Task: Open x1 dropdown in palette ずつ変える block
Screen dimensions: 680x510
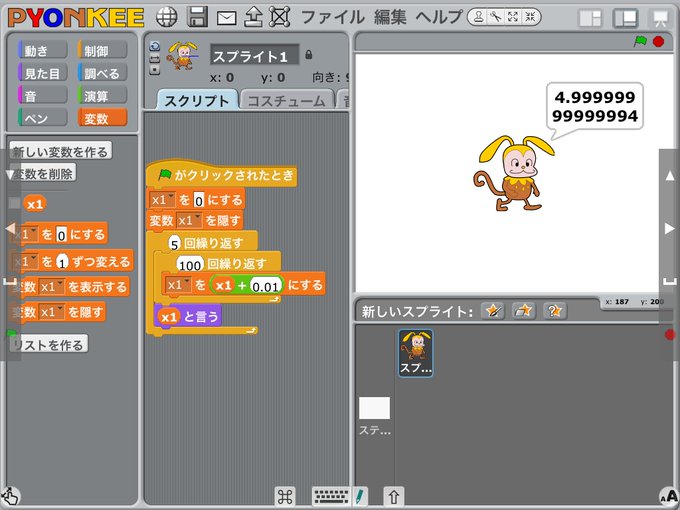Action: [x=25, y=262]
